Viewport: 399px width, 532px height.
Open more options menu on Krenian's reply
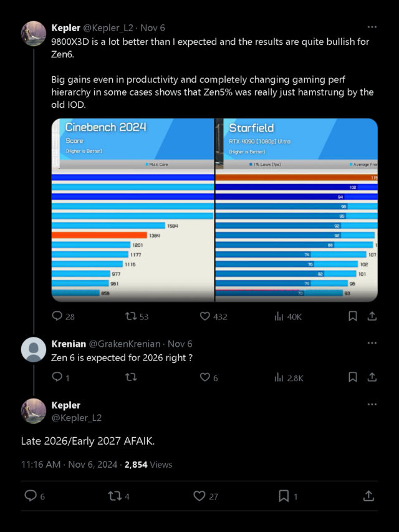click(372, 342)
